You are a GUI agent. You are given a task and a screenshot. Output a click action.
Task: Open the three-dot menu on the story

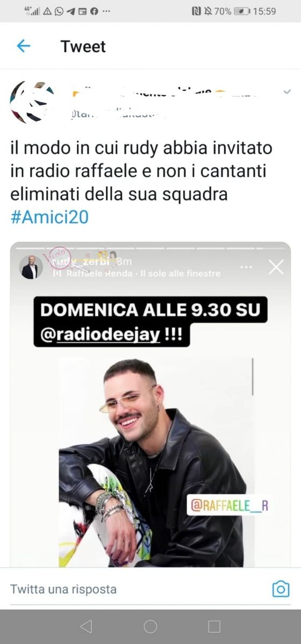pyautogui.click(x=246, y=267)
